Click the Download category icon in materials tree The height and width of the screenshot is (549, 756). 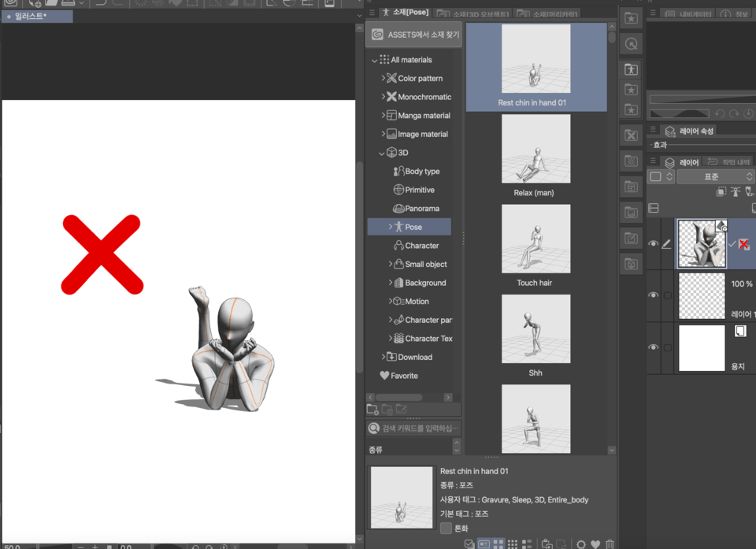(x=391, y=357)
